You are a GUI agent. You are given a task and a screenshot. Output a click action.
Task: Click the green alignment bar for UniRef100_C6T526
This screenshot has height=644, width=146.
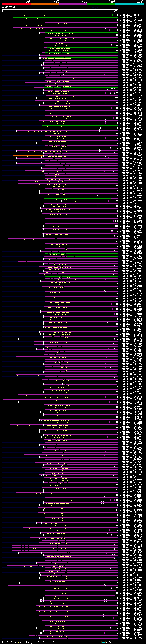[x=65, y=20]
